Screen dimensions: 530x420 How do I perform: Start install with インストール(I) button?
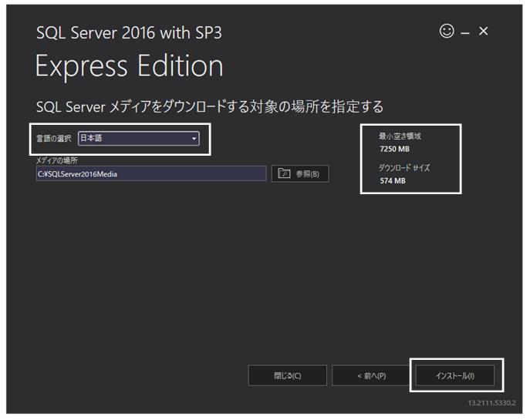[455, 375]
